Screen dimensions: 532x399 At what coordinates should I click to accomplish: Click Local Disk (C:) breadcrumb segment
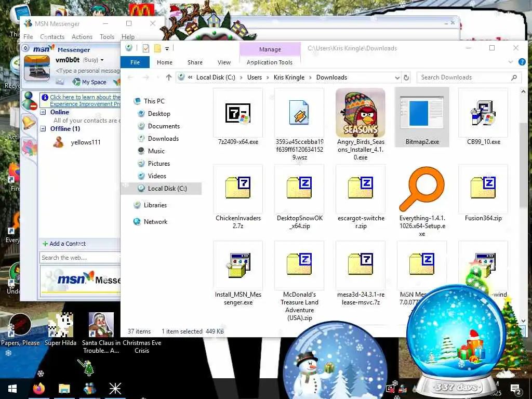pos(216,77)
